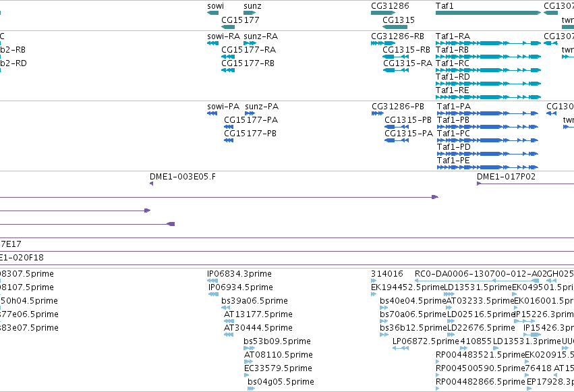This screenshot has width=574, height=392.
Task: Click EST 314016
Action: coord(387,274)
